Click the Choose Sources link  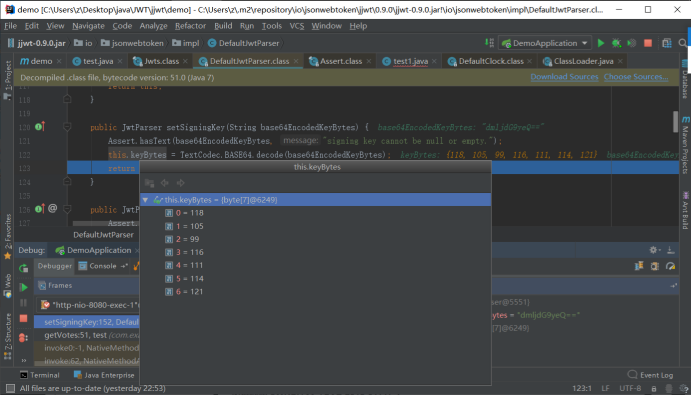click(635, 77)
